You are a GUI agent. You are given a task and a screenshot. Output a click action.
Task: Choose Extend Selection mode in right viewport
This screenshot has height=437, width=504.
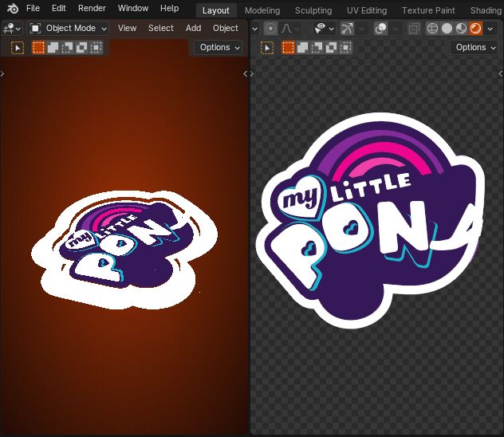click(x=302, y=48)
